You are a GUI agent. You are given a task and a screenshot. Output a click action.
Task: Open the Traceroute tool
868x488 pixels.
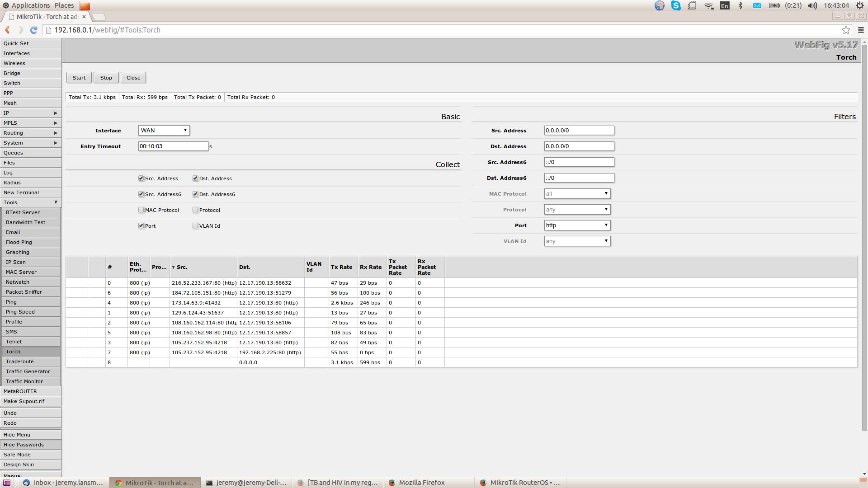click(31, 361)
